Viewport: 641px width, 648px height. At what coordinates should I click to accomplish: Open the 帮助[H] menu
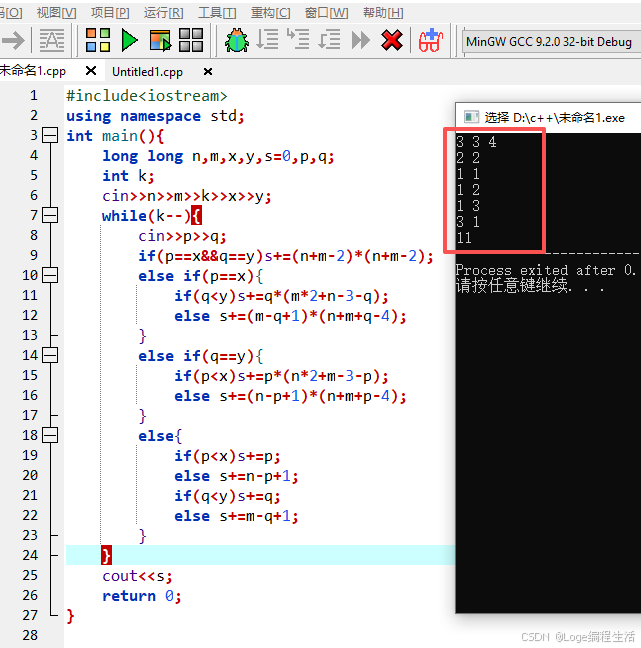[x=383, y=13]
